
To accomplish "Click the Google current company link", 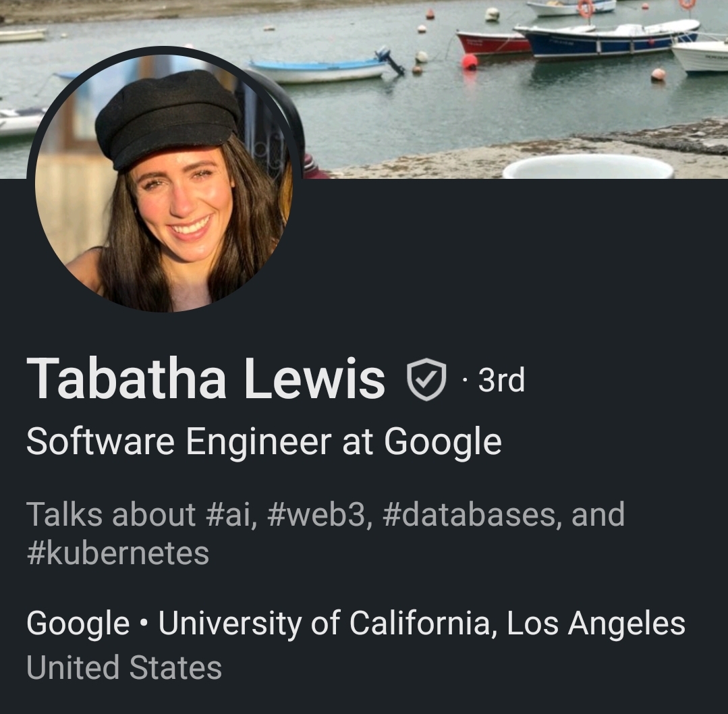I will pyautogui.click(x=78, y=624).
